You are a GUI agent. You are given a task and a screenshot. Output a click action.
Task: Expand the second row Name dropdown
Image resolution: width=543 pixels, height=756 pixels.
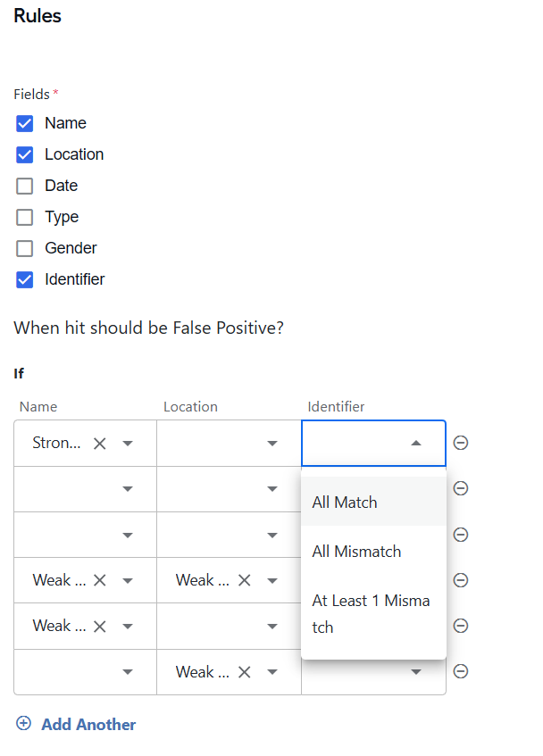[x=128, y=489]
